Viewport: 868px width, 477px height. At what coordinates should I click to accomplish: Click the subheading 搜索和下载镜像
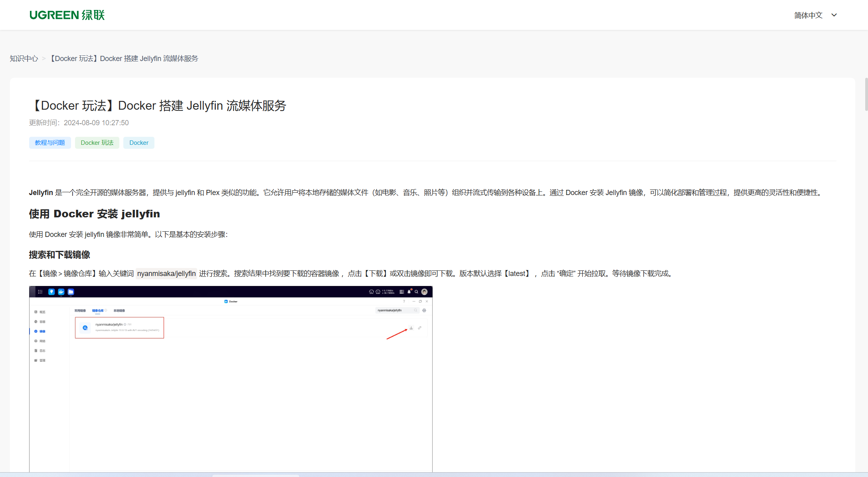[x=59, y=255]
